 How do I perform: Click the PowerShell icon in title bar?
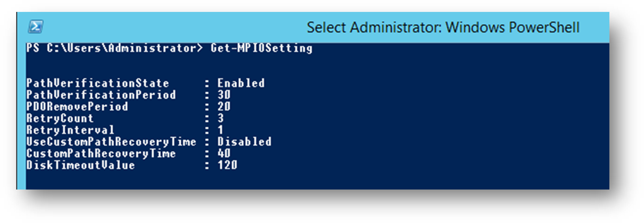click(x=35, y=27)
